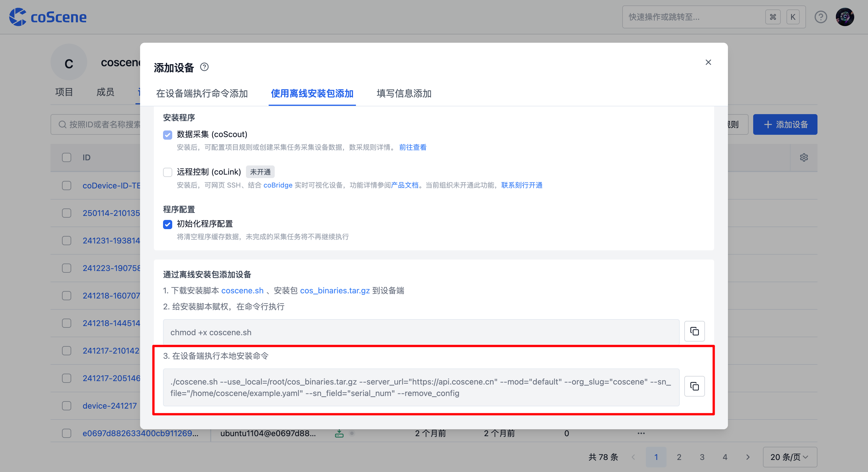
Task: Go to page 3
Action: pos(702,457)
